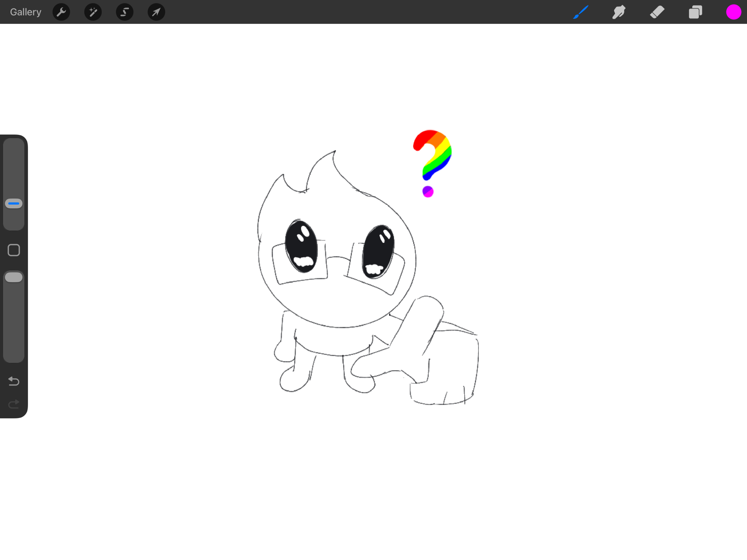The height and width of the screenshot is (560, 747).
Task: Activate the Transform arrow tool
Action: pyautogui.click(x=156, y=12)
